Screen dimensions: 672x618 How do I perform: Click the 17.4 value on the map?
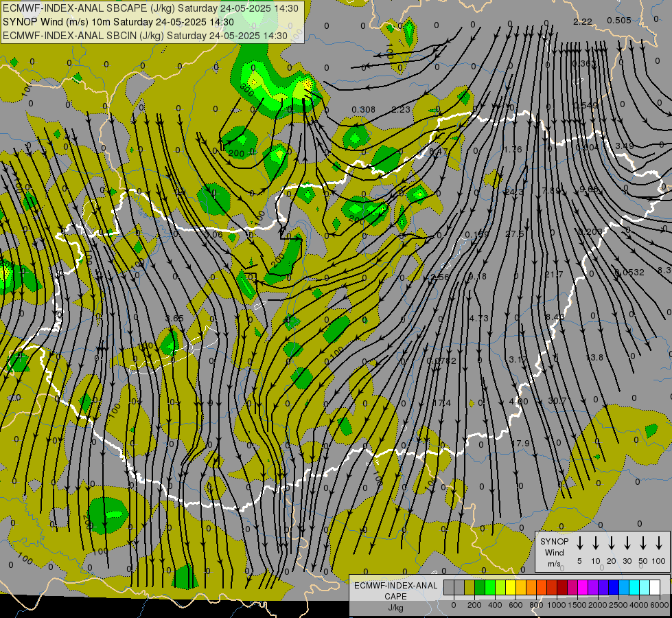[442, 402]
